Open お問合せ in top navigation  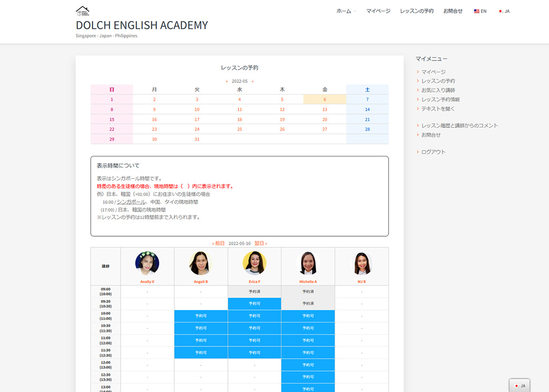452,11
